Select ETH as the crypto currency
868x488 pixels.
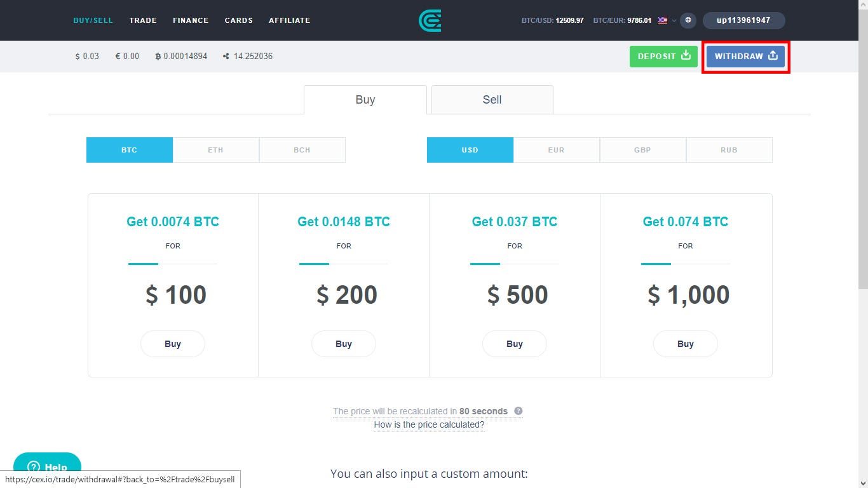point(215,150)
